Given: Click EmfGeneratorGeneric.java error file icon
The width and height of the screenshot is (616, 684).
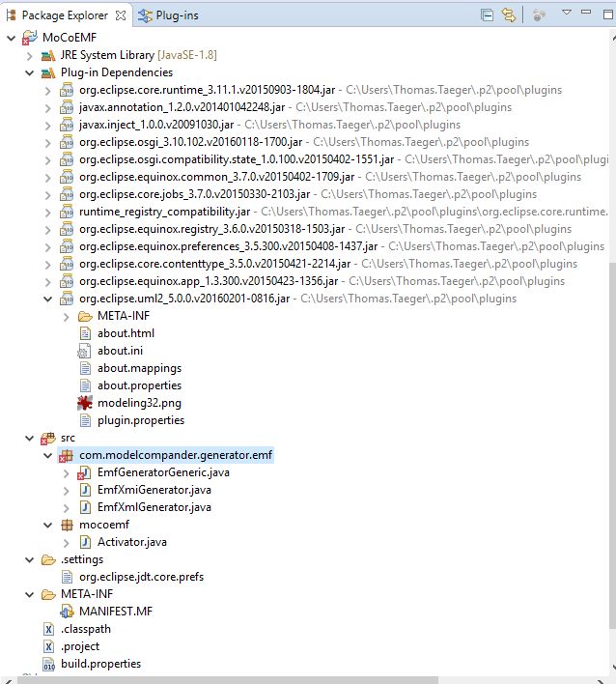Looking at the screenshot, I should pyautogui.click(x=85, y=472).
